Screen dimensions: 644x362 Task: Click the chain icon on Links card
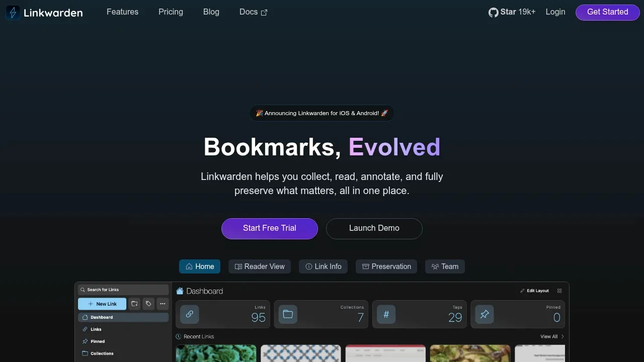coord(190,314)
